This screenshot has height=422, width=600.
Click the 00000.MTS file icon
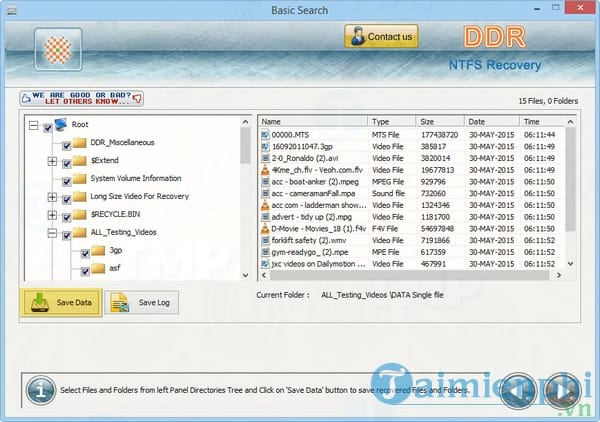[x=265, y=135]
